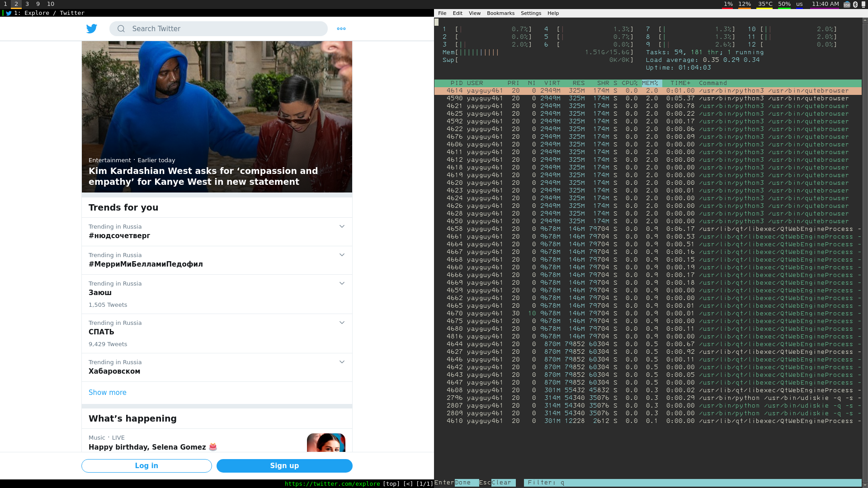Expand options for СПАТЬ trend
The height and width of the screenshot is (488, 868).
pos(342,323)
